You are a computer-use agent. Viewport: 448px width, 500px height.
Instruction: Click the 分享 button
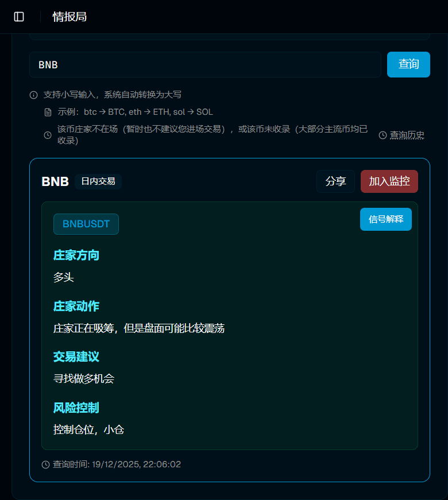(x=335, y=181)
